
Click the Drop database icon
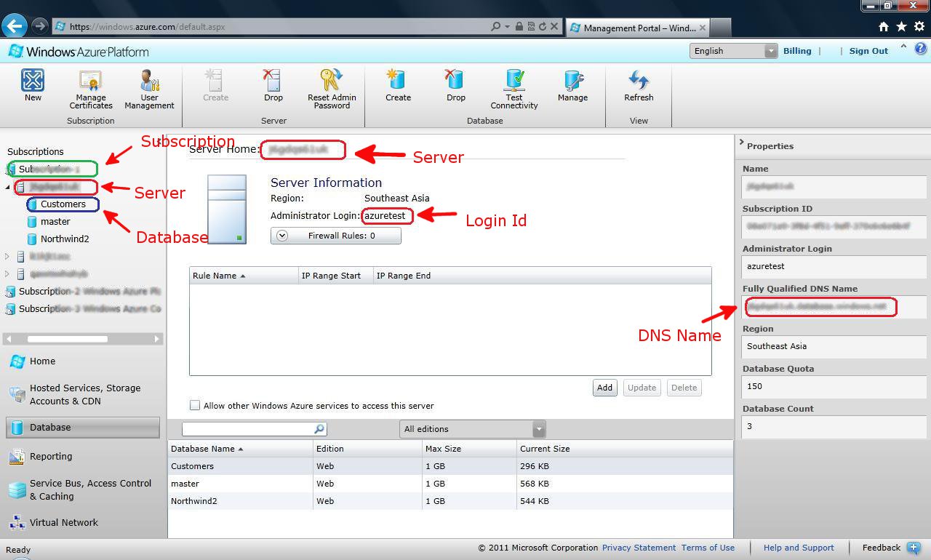coord(455,87)
